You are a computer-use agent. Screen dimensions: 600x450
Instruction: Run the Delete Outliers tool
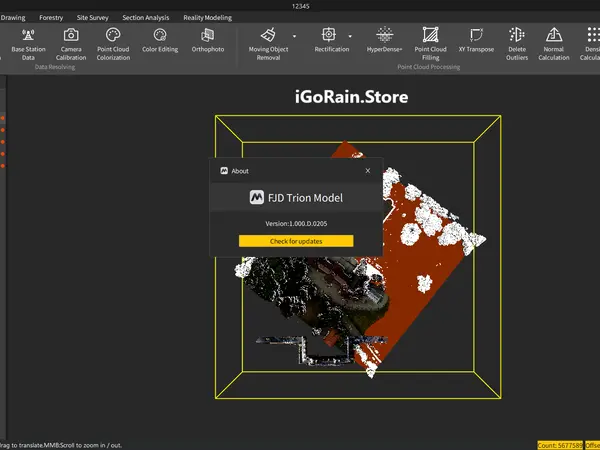pyautogui.click(x=517, y=44)
